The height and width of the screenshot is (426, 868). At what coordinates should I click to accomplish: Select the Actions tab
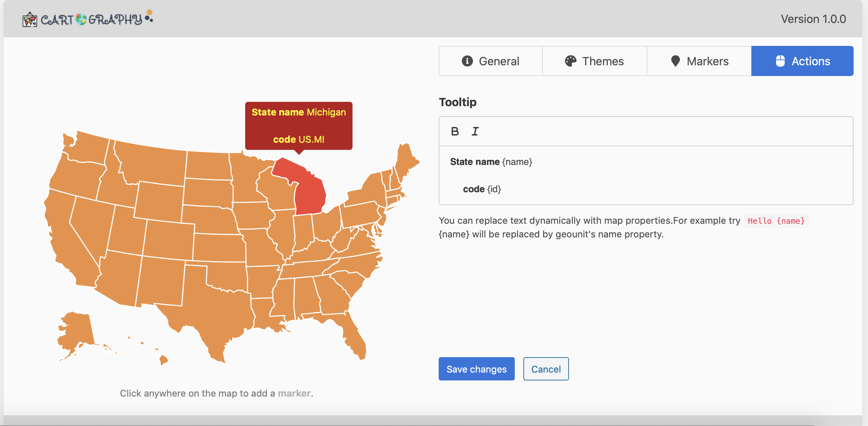click(802, 61)
